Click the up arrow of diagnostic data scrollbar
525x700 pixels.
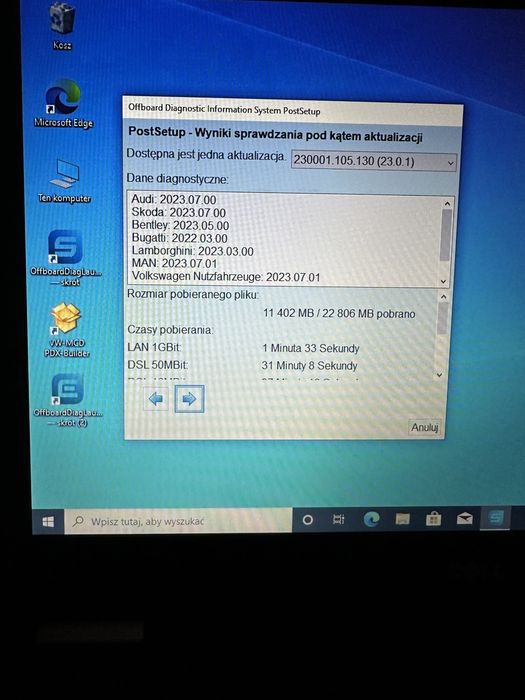(x=447, y=204)
